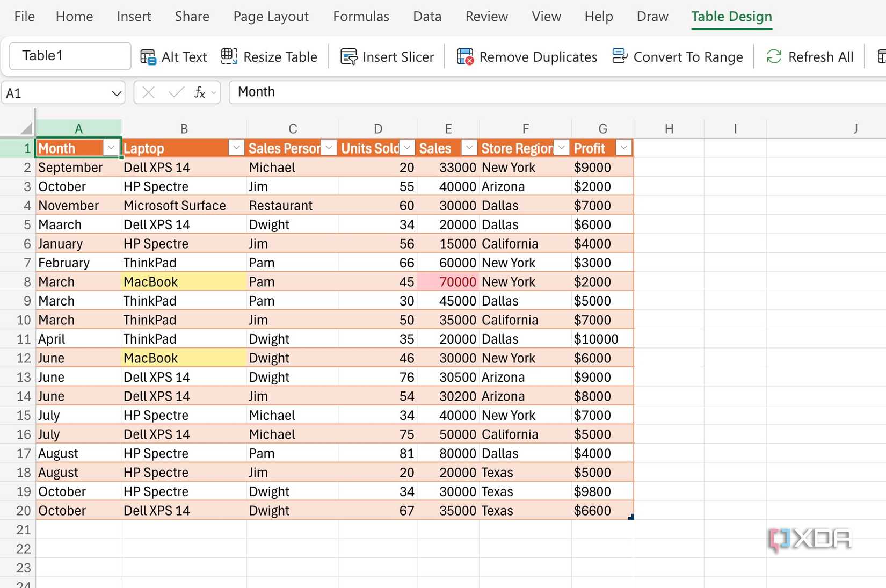Open the Formulas ribbon tab
The width and height of the screenshot is (886, 588).
[x=361, y=16]
